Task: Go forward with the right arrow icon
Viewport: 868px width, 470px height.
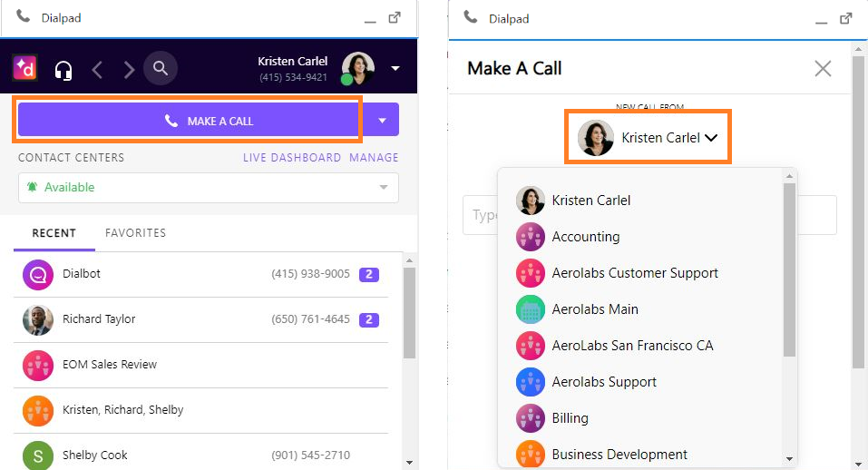Action: (129, 70)
